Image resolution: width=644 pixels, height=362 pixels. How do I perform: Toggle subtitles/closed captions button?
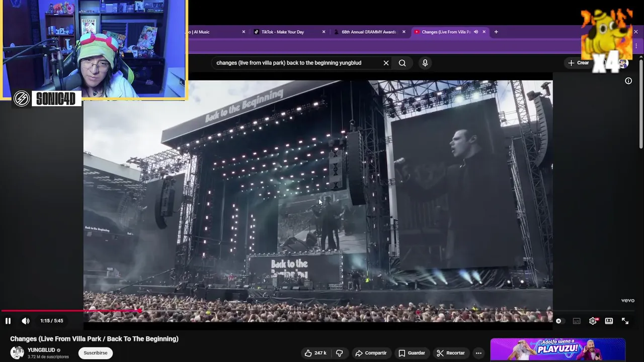pyautogui.click(x=577, y=321)
